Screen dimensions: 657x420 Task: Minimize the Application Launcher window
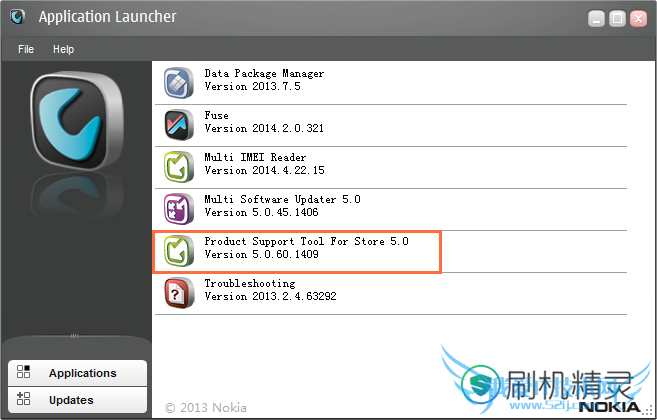point(596,18)
